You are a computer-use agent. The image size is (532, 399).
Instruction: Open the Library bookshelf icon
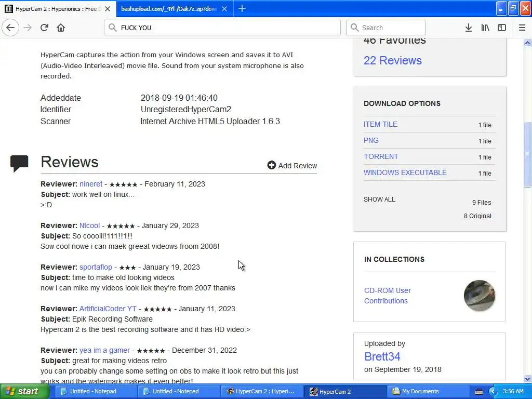tap(485, 28)
